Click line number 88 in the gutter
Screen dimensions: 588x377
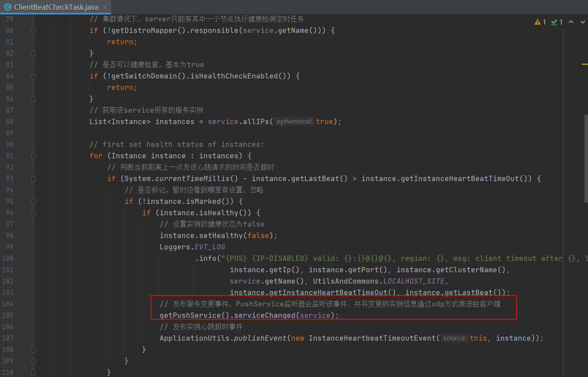[9, 121]
